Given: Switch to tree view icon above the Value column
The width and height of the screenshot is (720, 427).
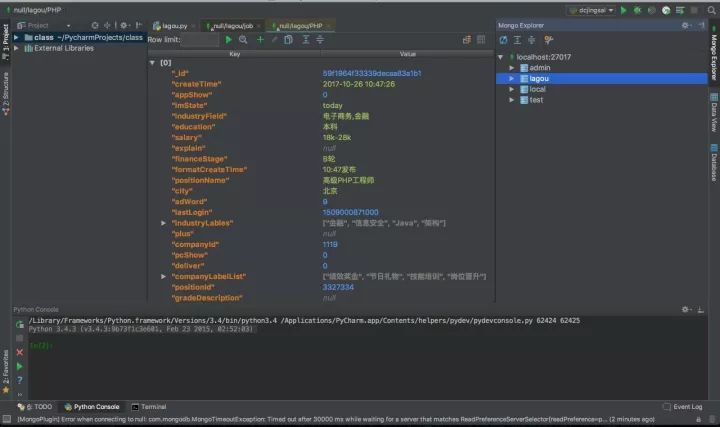Looking at the screenshot, I should [x=467, y=40].
